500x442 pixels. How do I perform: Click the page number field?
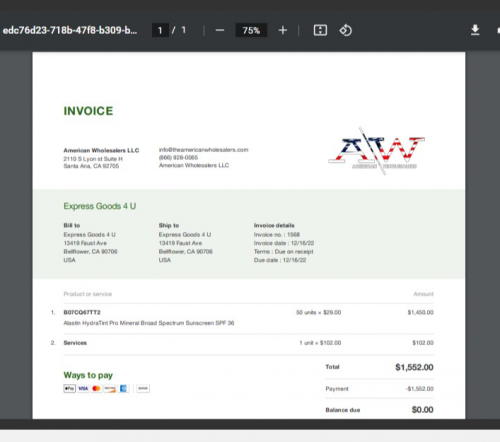point(160,30)
